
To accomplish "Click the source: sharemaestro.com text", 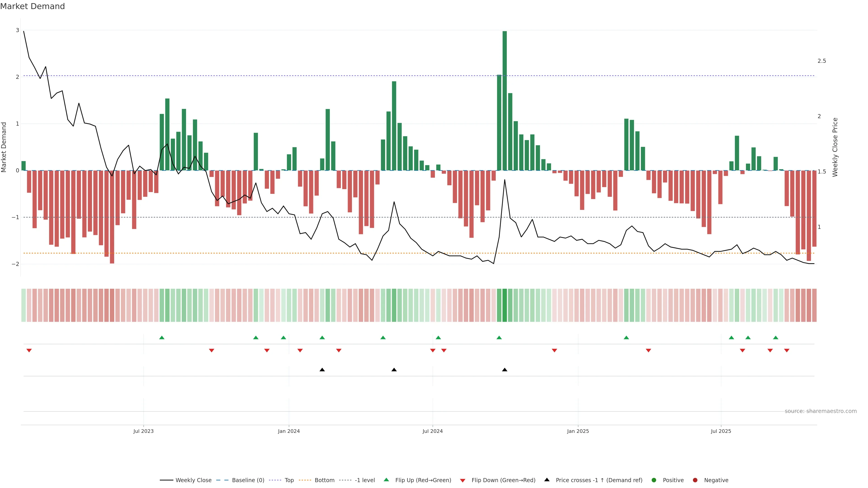I will pos(821,411).
